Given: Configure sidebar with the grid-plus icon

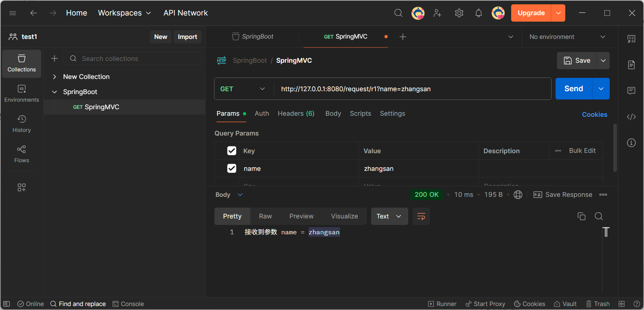Looking at the screenshot, I should 22,187.
